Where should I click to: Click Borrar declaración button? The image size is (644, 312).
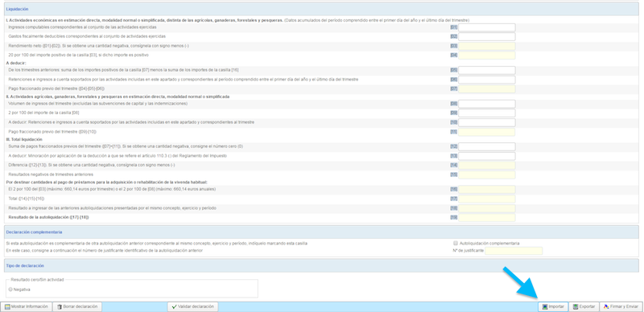point(77,306)
